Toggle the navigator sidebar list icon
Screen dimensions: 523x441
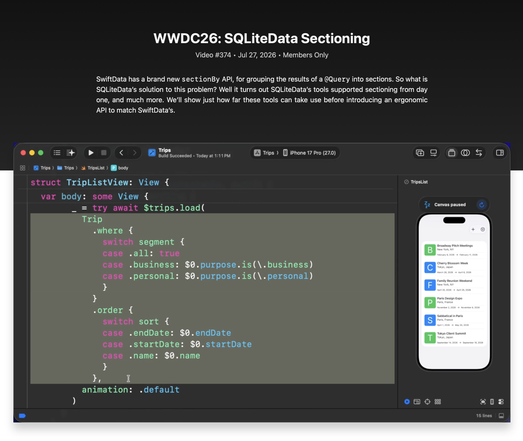[57, 153]
